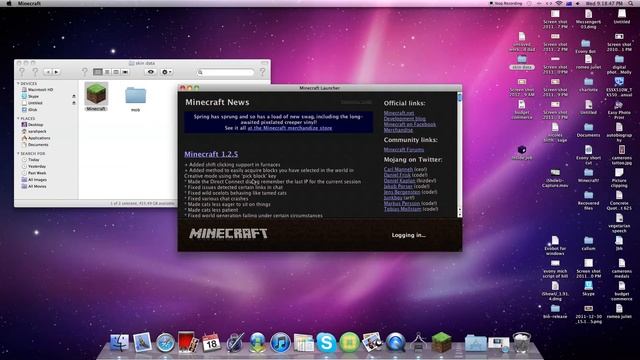
Task: Eject the Untitled volume in Finder sidebar
Action: click(x=74, y=103)
